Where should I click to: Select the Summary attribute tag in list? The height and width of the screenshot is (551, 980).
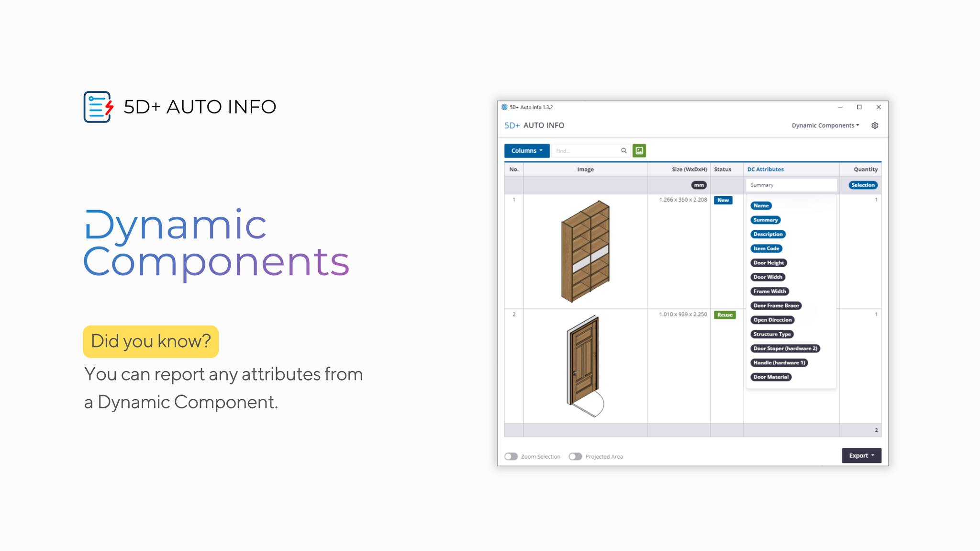pos(766,220)
